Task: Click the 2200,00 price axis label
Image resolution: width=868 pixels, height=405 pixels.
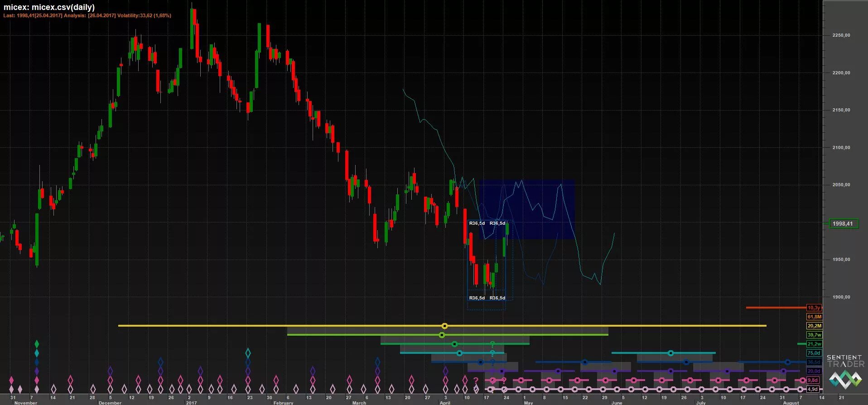Action: point(841,72)
